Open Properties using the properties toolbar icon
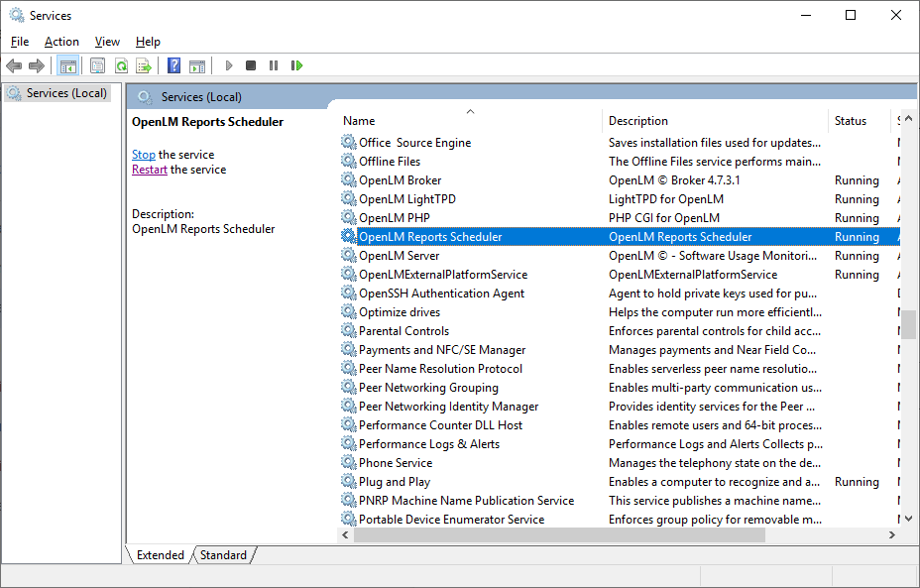The height and width of the screenshot is (588, 920). pos(96,65)
